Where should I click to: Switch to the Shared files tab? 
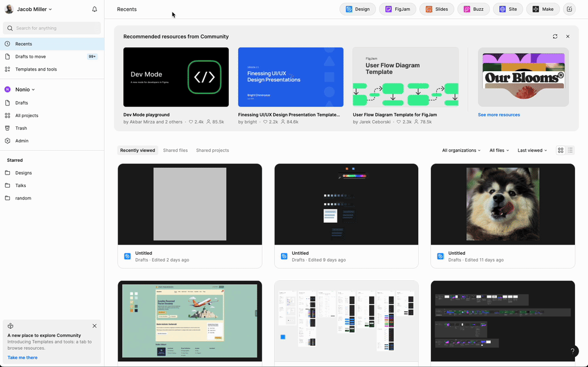tap(175, 151)
